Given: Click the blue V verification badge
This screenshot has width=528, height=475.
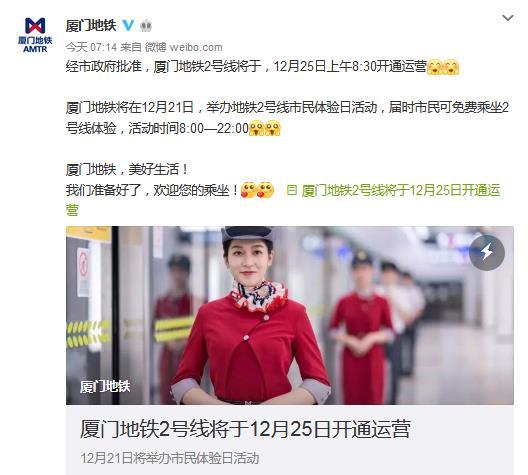Looking at the screenshot, I should [x=128, y=25].
